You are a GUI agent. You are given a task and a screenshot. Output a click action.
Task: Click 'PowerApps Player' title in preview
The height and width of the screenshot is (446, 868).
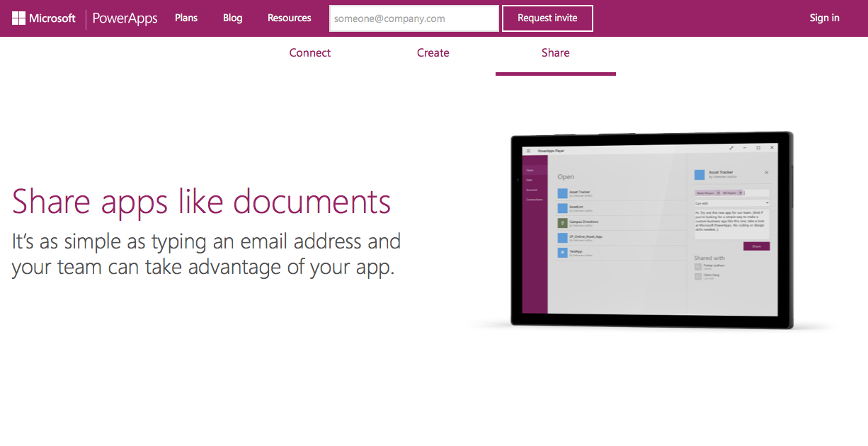click(x=551, y=151)
